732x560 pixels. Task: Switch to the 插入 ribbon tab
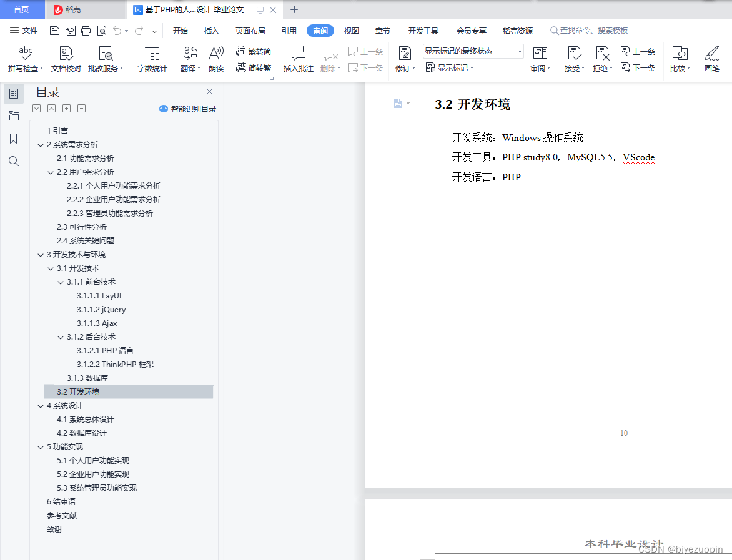(211, 29)
